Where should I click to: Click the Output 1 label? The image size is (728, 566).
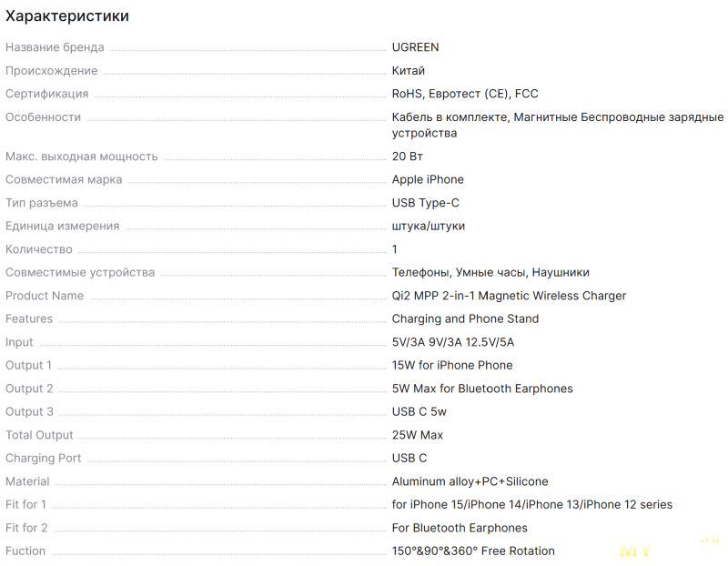click(x=28, y=366)
